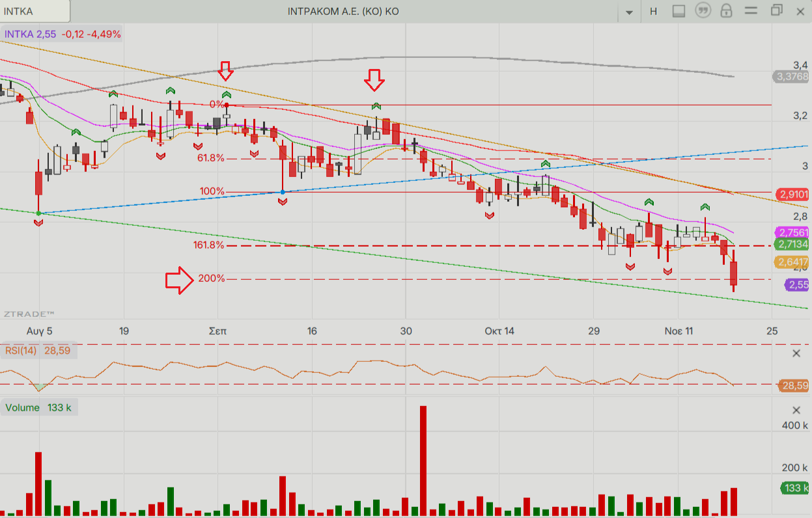The height and width of the screenshot is (518, 812).
Task: Click the red Fibonacci anchor point at 0%
Action: [x=227, y=105]
